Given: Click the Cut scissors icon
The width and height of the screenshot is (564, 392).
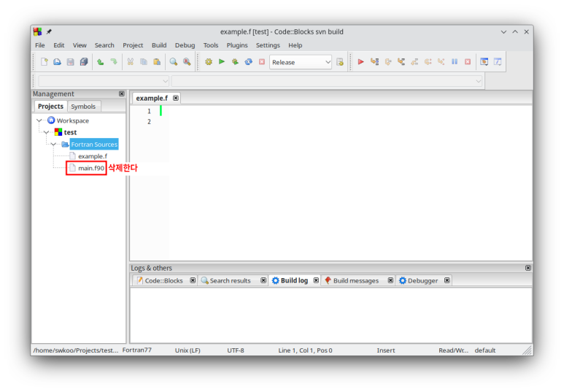Looking at the screenshot, I should 130,62.
